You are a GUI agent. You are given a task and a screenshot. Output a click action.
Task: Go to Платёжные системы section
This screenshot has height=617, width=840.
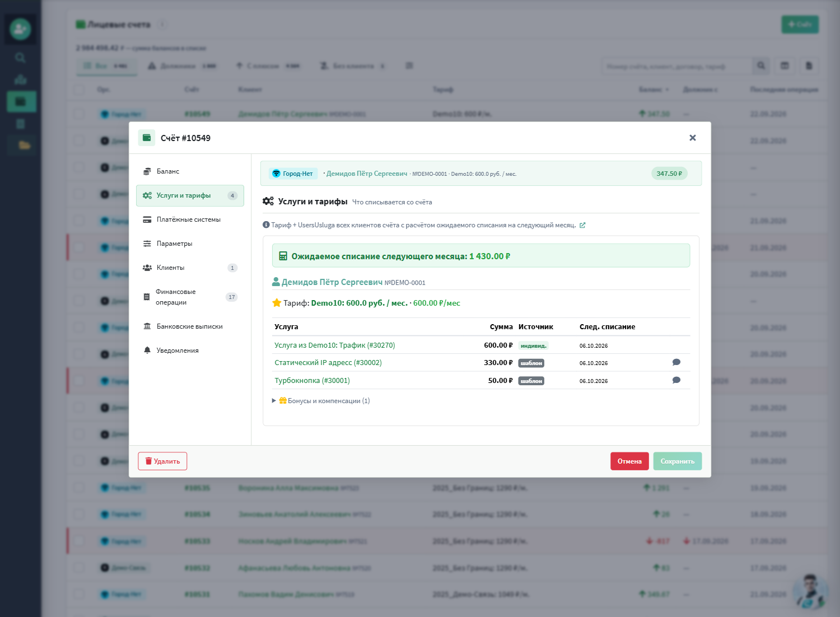pos(190,219)
